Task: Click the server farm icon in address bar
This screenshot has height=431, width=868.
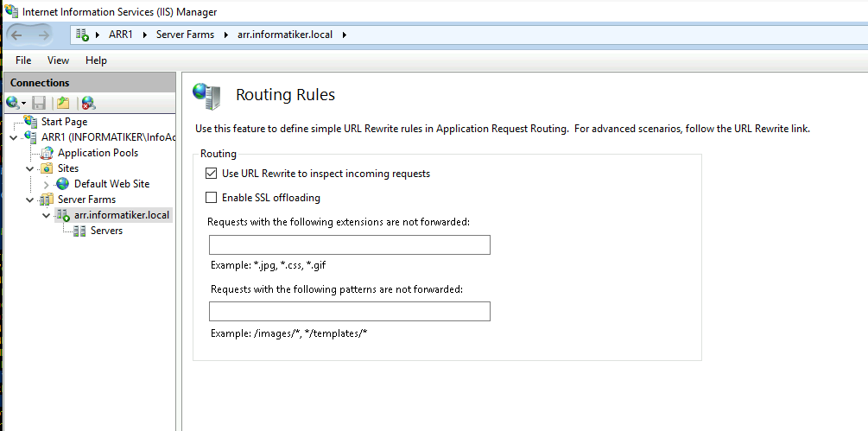Action: pos(83,35)
